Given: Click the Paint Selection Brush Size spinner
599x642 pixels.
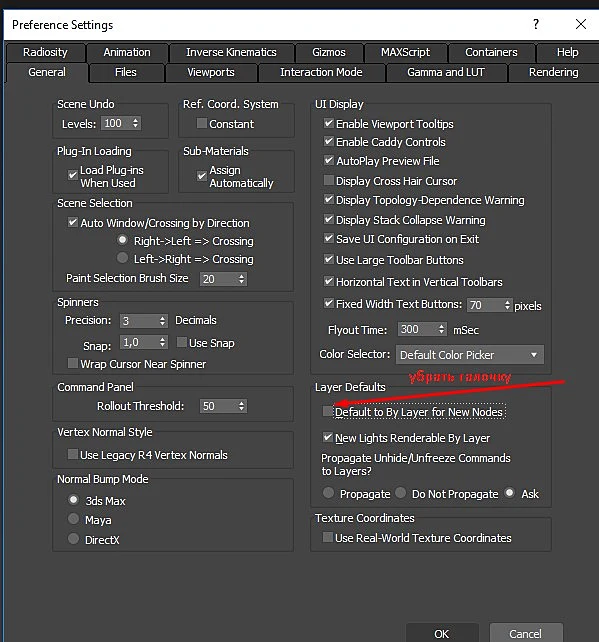Looking at the screenshot, I should click(x=224, y=279).
